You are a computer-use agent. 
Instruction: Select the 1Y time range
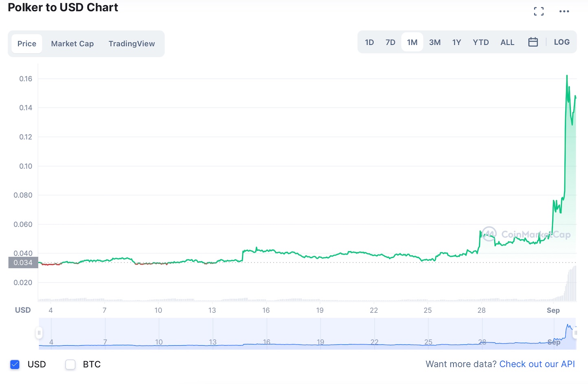pyautogui.click(x=456, y=42)
